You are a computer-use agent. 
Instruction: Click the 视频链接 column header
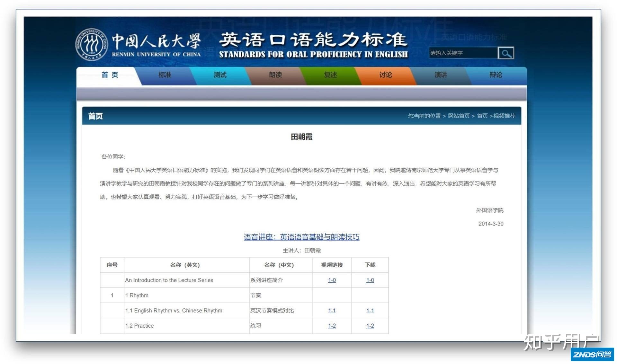[x=332, y=265]
